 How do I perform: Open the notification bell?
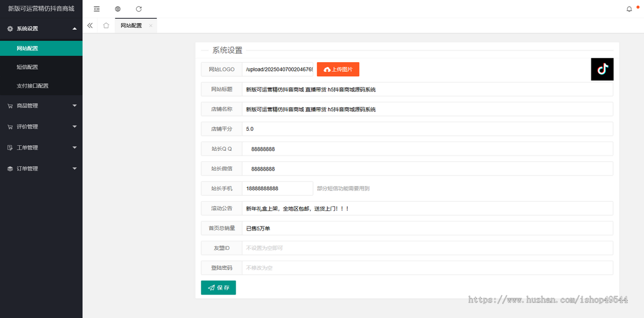click(x=630, y=9)
